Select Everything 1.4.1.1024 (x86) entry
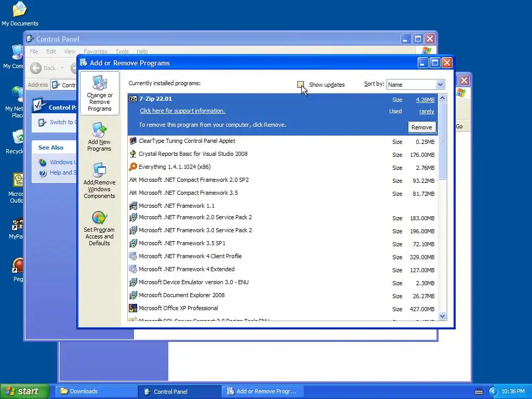Viewport: 532px width, 399px height. point(283,167)
